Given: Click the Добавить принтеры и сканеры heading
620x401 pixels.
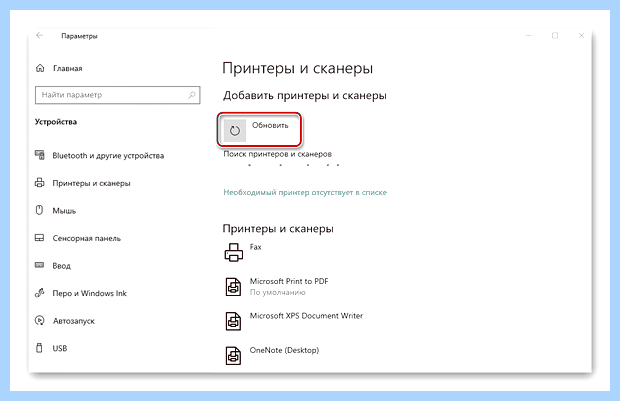Looking at the screenshot, I should [304, 96].
